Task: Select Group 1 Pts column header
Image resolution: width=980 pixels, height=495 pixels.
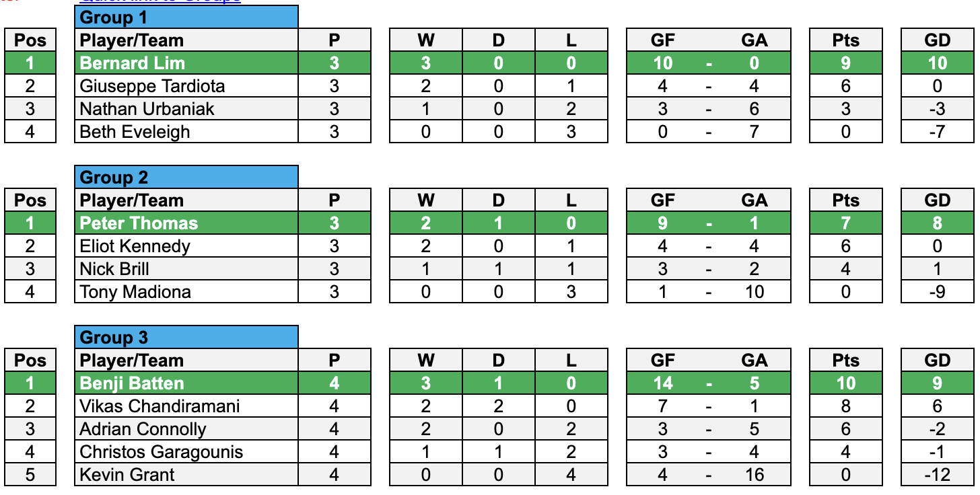Action: pyautogui.click(x=846, y=40)
